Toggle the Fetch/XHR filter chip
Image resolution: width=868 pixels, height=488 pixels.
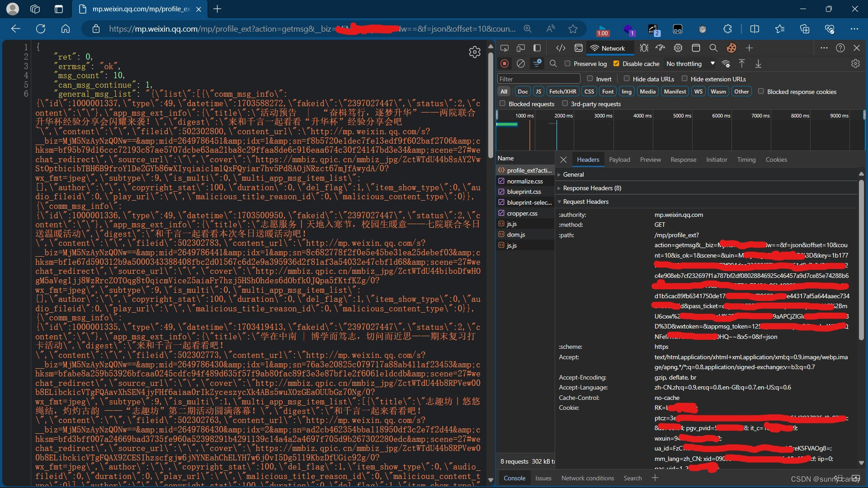562,91
